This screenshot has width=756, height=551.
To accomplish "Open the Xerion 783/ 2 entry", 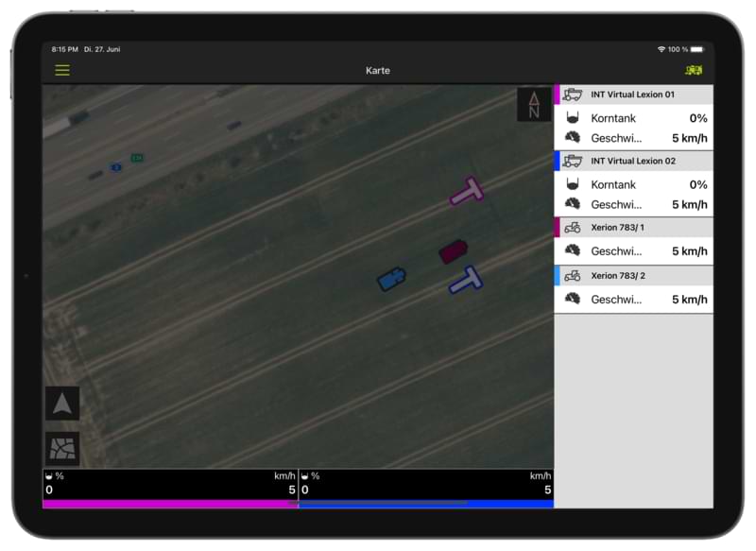I will [633, 276].
